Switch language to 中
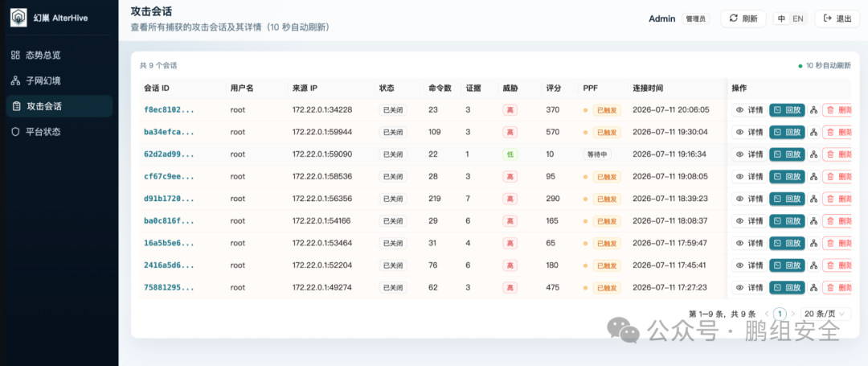Image resolution: width=868 pixels, height=366 pixels. (x=781, y=19)
